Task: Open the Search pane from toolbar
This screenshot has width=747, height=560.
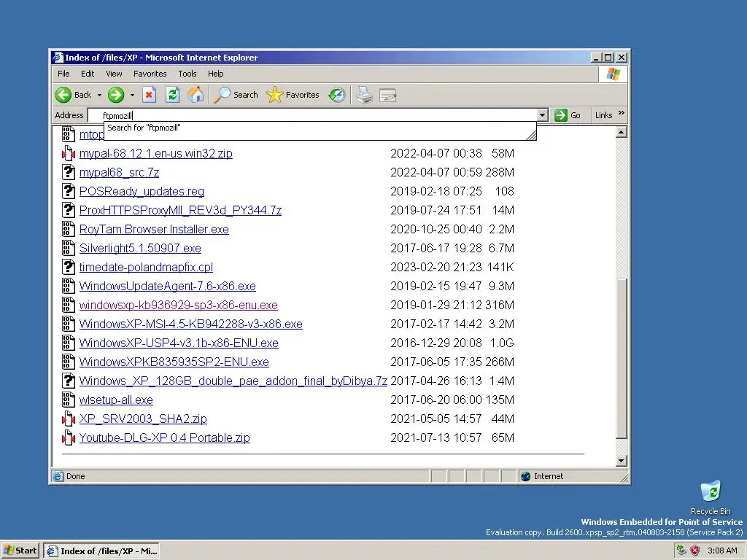Action: click(x=236, y=95)
